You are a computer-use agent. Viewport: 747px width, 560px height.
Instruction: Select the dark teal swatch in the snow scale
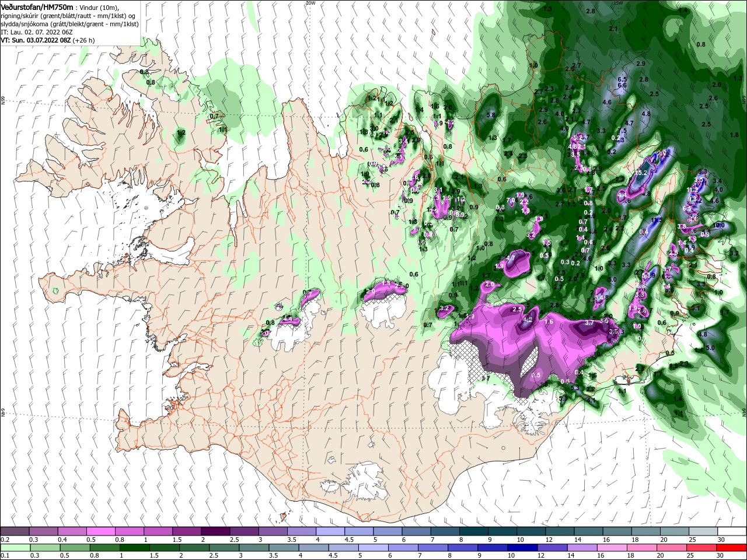[473, 531]
